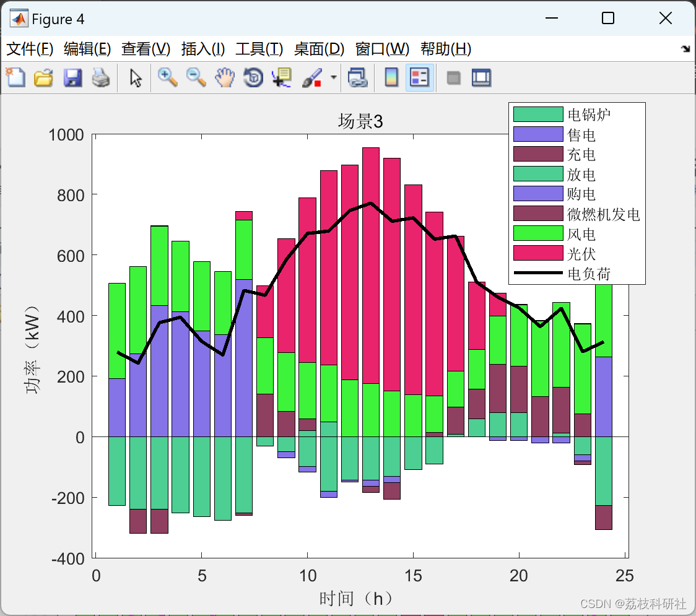696x616 pixels.
Task: Save figure using floppy disk icon
Action: pos(72,77)
